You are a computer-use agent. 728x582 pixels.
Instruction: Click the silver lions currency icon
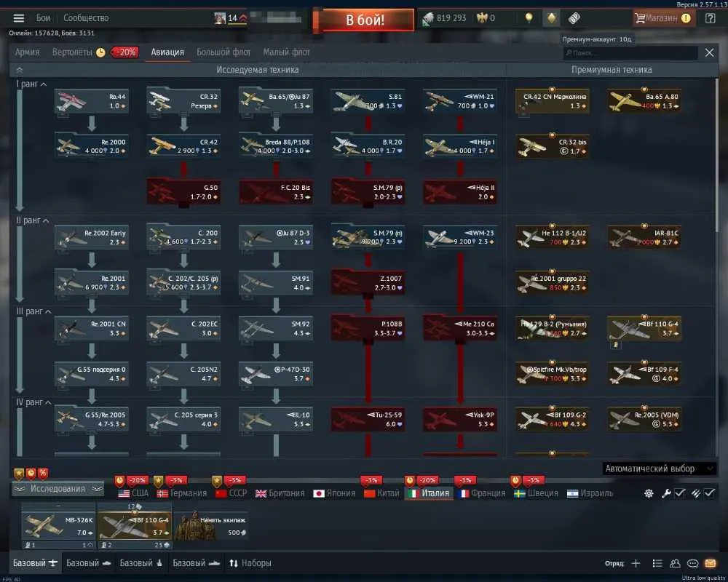click(x=428, y=18)
